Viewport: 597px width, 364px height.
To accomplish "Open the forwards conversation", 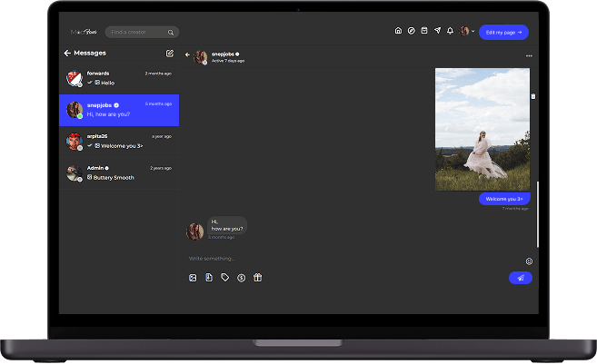I will (x=119, y=79).
